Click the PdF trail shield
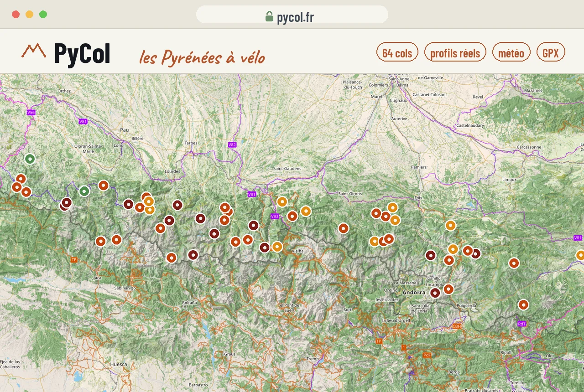Screen dimensions: 584x392 coord(427,355)
